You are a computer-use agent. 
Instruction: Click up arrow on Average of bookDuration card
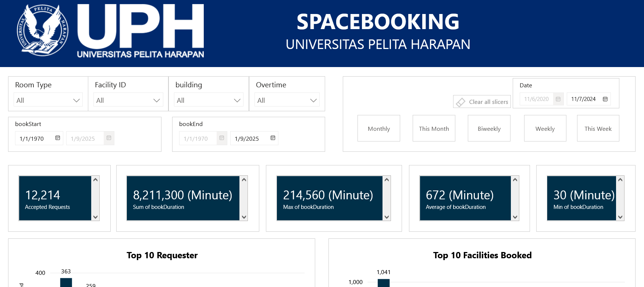click(x=515, y=180)
